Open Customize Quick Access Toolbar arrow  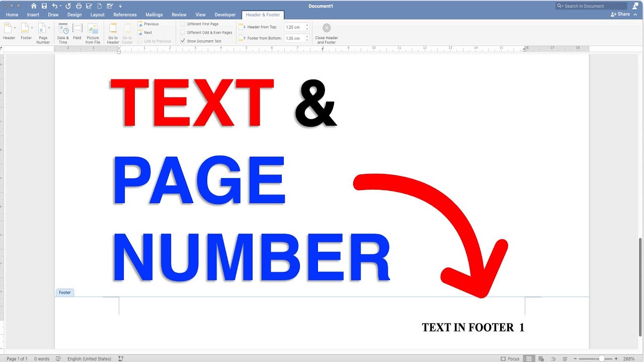coord(121,6)
